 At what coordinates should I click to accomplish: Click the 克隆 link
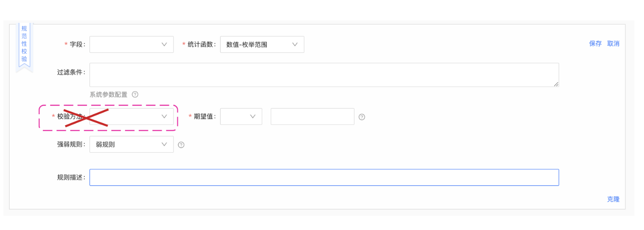pyautogui.click(x=613, y=199)
